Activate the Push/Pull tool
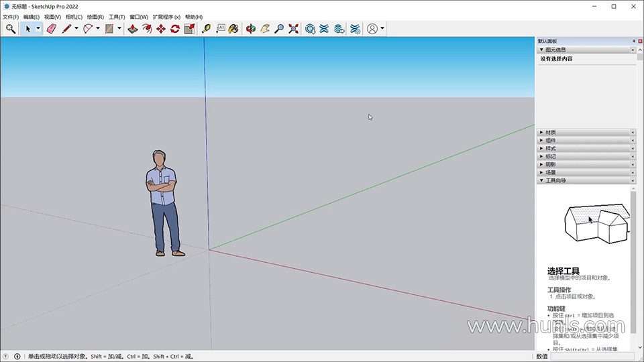 [132, 29]
